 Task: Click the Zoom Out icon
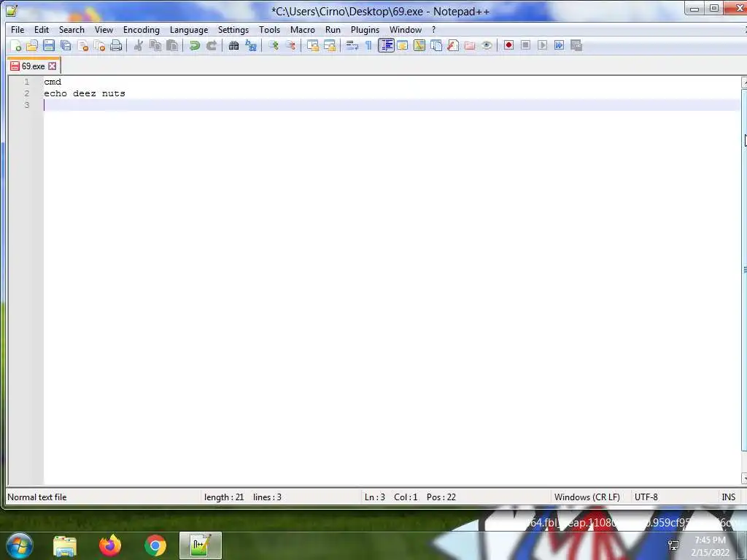pos(290,46)
